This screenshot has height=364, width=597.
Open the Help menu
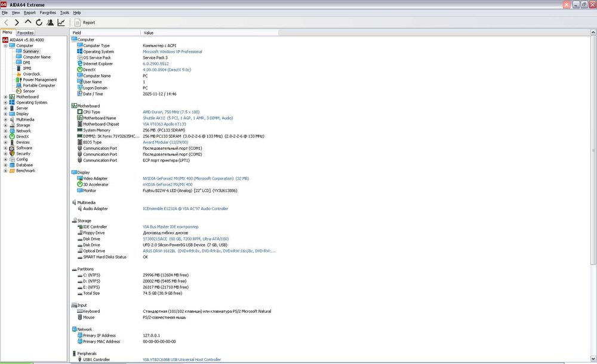point(77,13)
